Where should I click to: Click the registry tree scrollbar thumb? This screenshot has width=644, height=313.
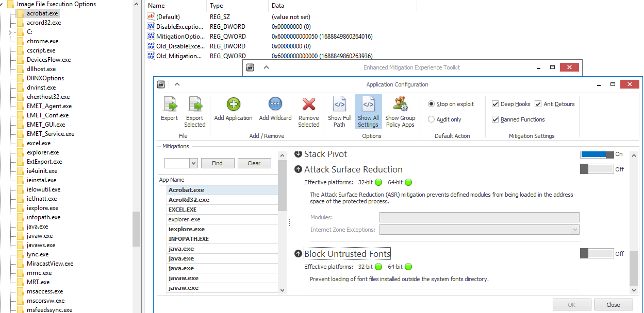coord(136,229)
